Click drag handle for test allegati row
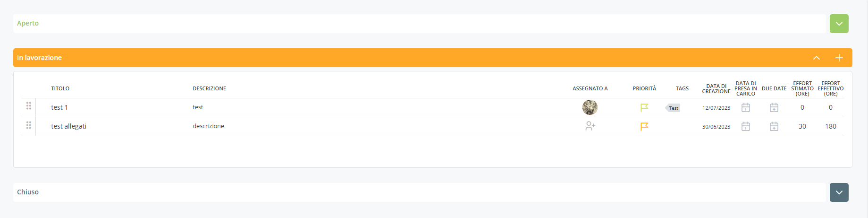 [29, 125]
